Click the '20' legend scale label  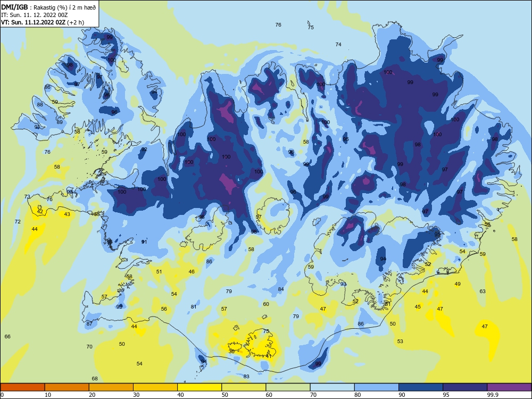(x=92, y=395)
